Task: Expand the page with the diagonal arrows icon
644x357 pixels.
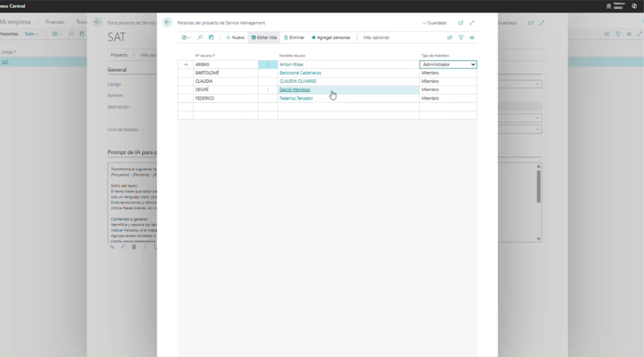Action: 472,23
